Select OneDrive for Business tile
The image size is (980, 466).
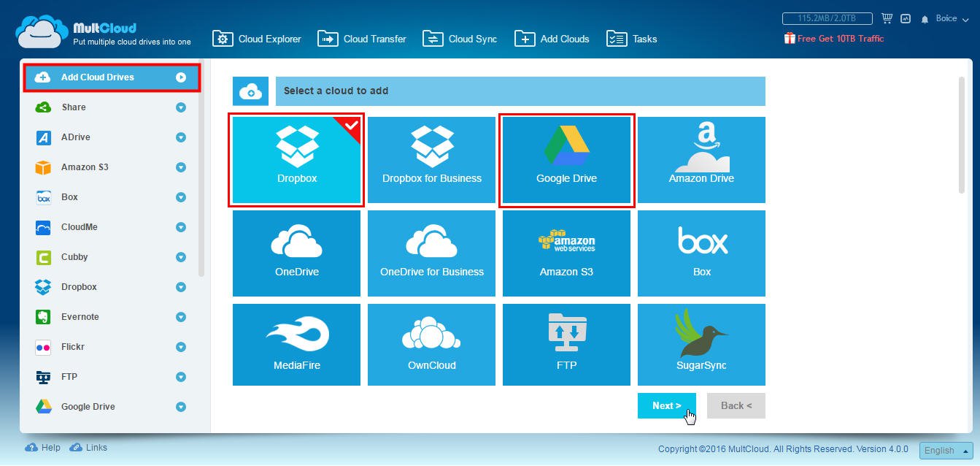click(x=431, y=253)
